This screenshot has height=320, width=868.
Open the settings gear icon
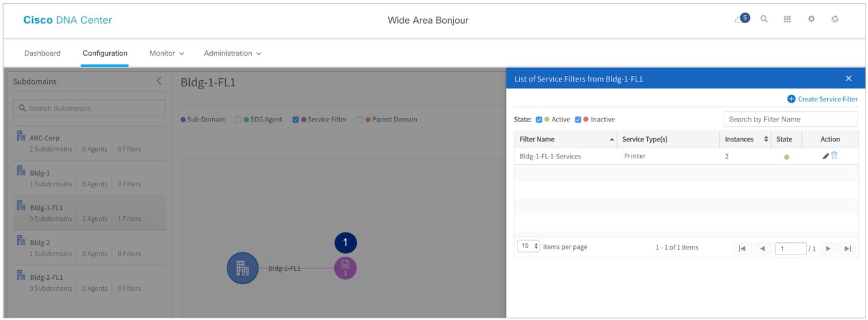(812, 19)
